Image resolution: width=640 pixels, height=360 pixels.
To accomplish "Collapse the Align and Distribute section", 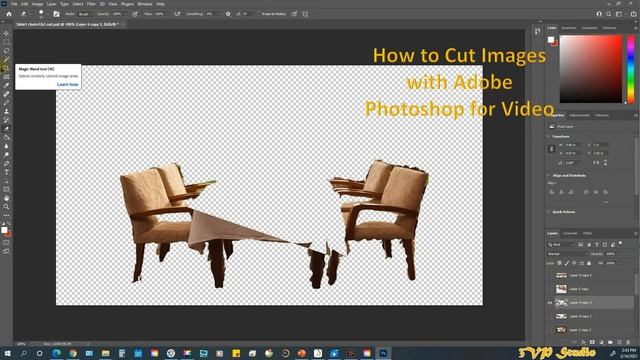I will point(549,176).
